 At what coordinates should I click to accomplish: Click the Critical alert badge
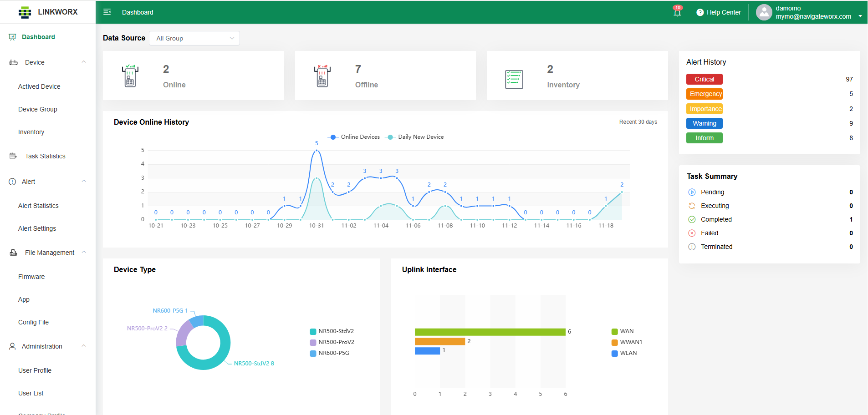pyautogui.click(x=704, y=79)
